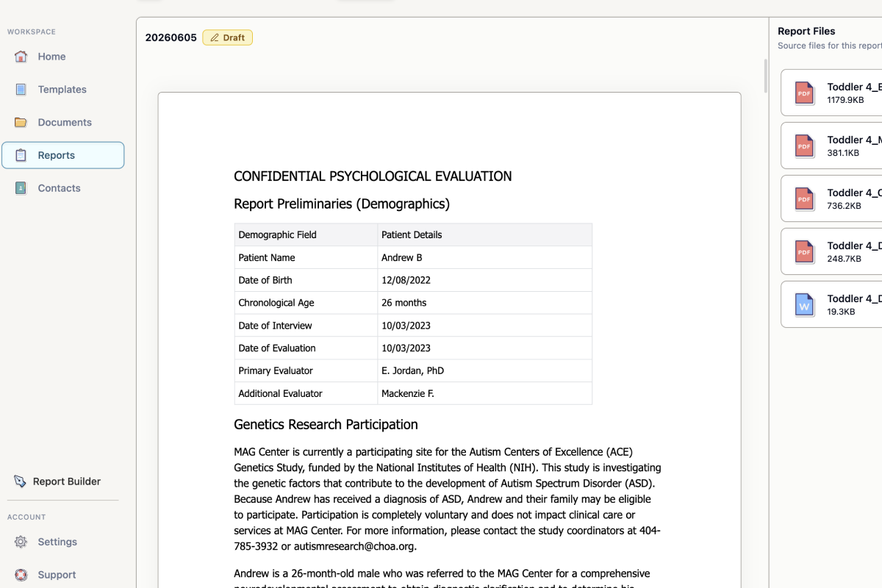882x588 pixels.
Task: Click the Mackenzie F. value
Action: coord(408,394)
